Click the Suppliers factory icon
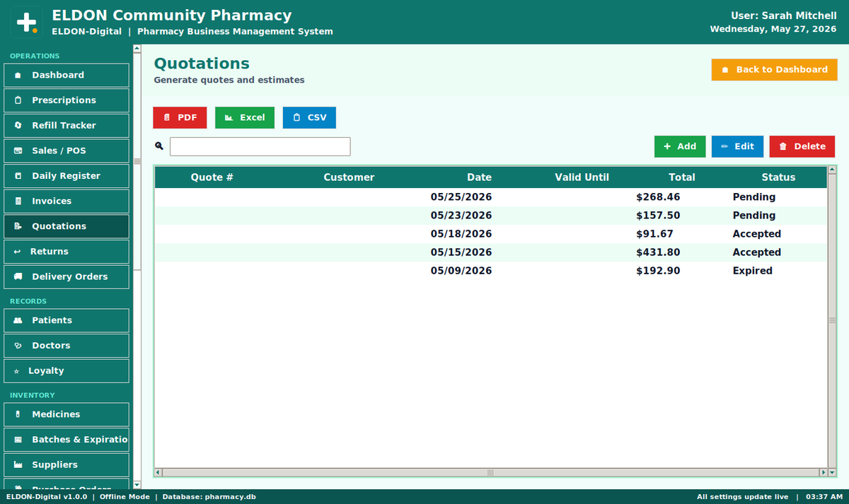Screen dimensions: 849x504 pyautogui.click(x=18, y=465)
